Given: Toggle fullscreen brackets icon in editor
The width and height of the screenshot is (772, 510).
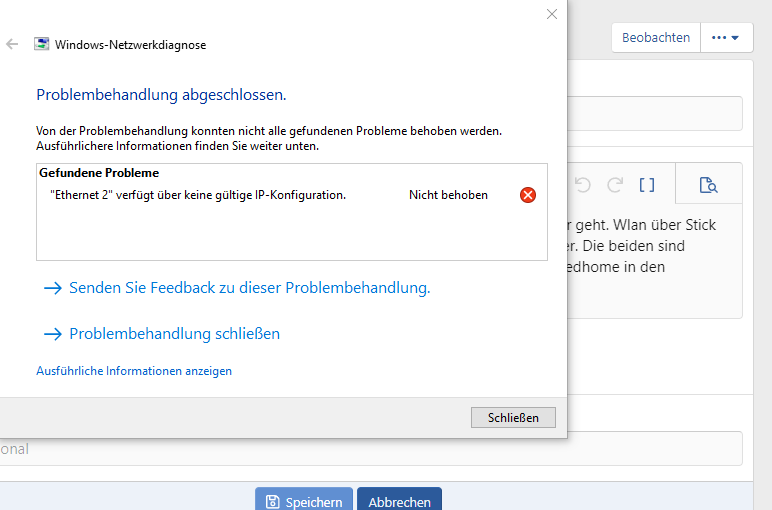Looking at the screenshot, I should pos(647,185).
